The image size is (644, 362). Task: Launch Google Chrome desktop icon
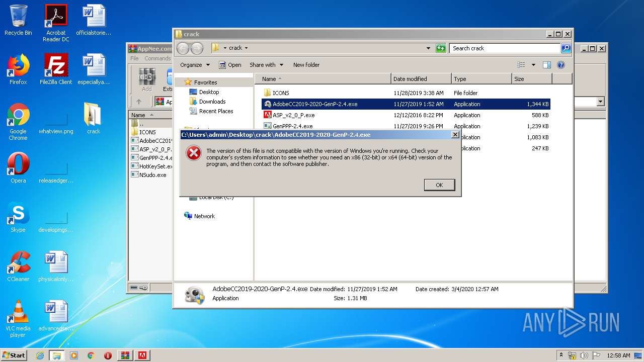(x=18, y=121)
